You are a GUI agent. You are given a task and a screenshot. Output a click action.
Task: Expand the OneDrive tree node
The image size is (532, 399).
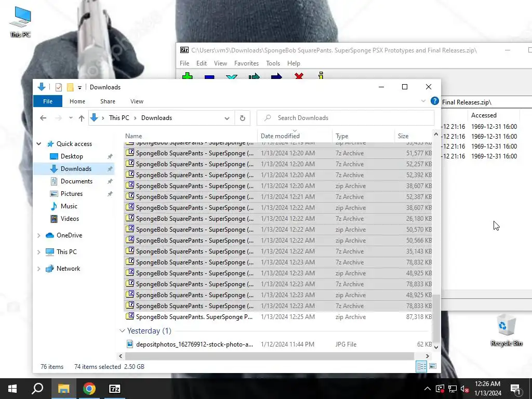[38, 235]
